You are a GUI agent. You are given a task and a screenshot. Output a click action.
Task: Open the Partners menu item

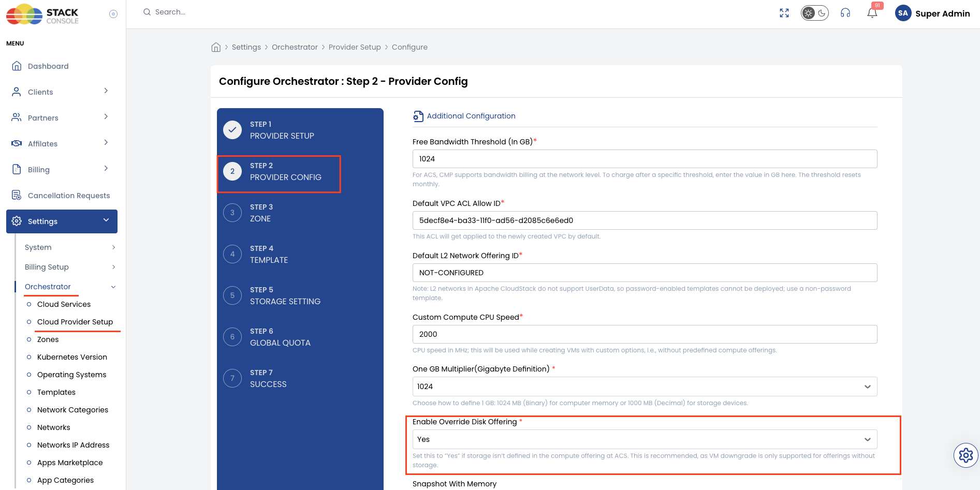tap(43, 118)
